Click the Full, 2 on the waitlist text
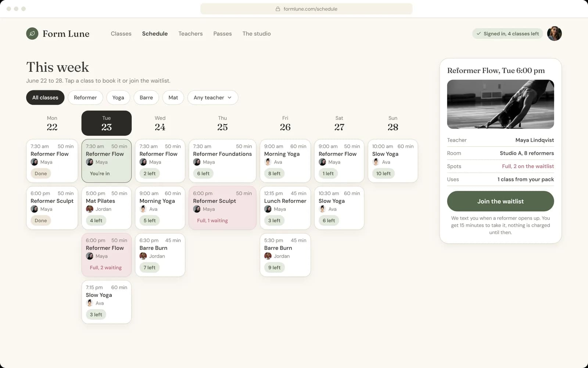Viewport: 588px width, 368px height. pos(528,166)
